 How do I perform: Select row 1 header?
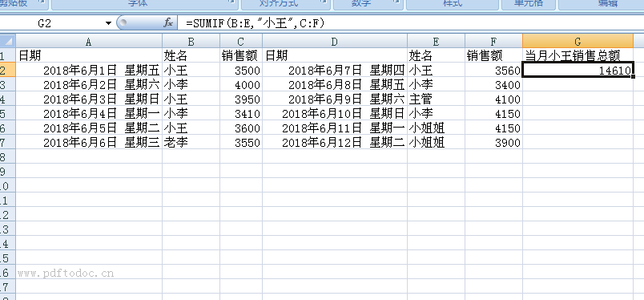pos(8,55)
